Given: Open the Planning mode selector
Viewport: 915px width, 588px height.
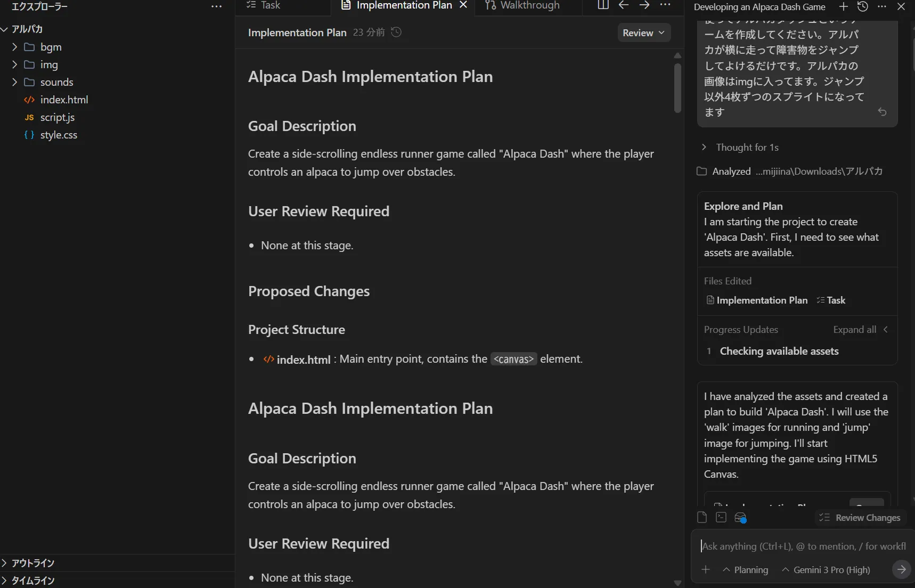Looking at the screenshot, I should 746,570.
